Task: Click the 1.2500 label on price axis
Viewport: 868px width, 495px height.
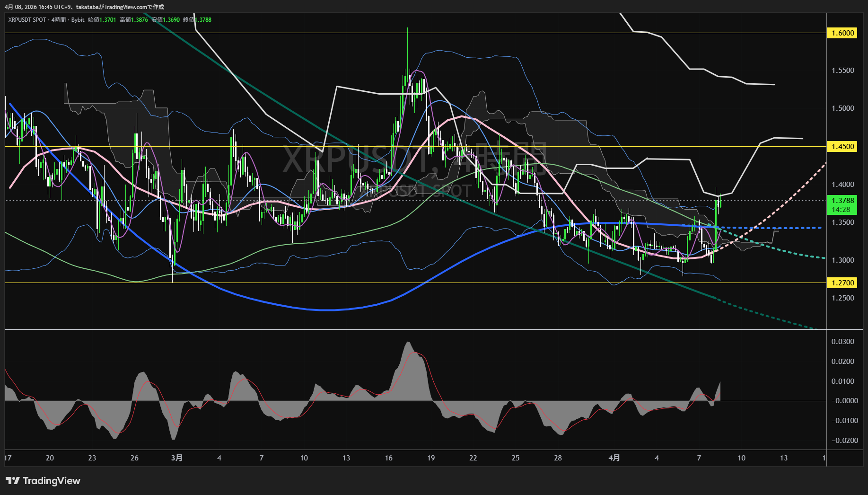Action: pos(842,298)
